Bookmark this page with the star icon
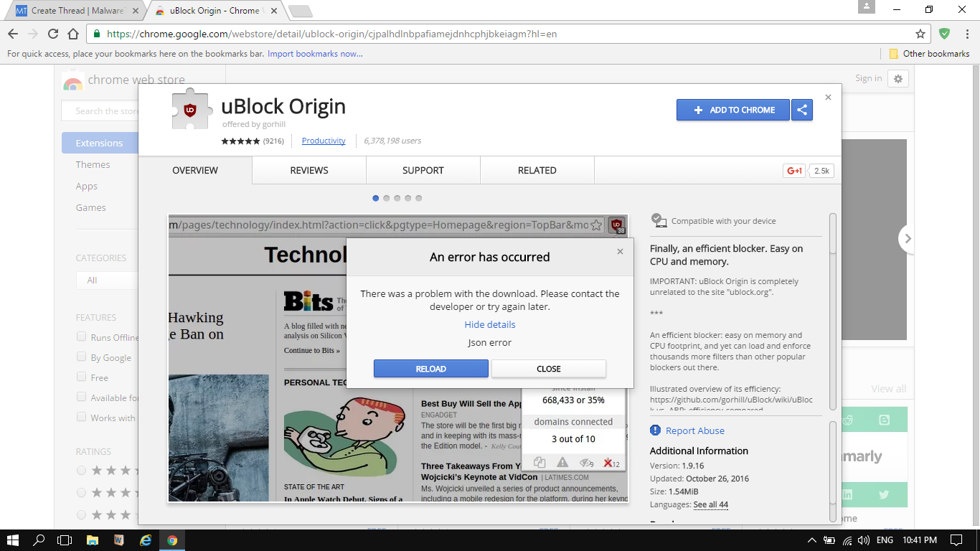This screenshot has height=551, width=980. pos(920,34)
